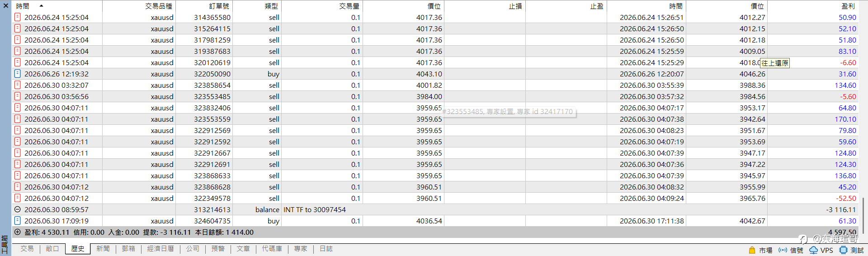Viewport: 868px width, 256px height.
Task: Switch to the 交易 tab
Action: coord(27,249)
